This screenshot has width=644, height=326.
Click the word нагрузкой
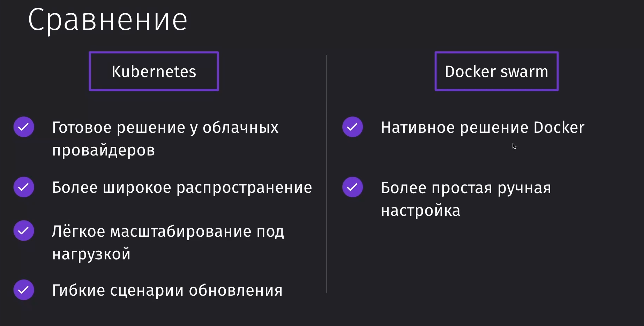(91, 254)
